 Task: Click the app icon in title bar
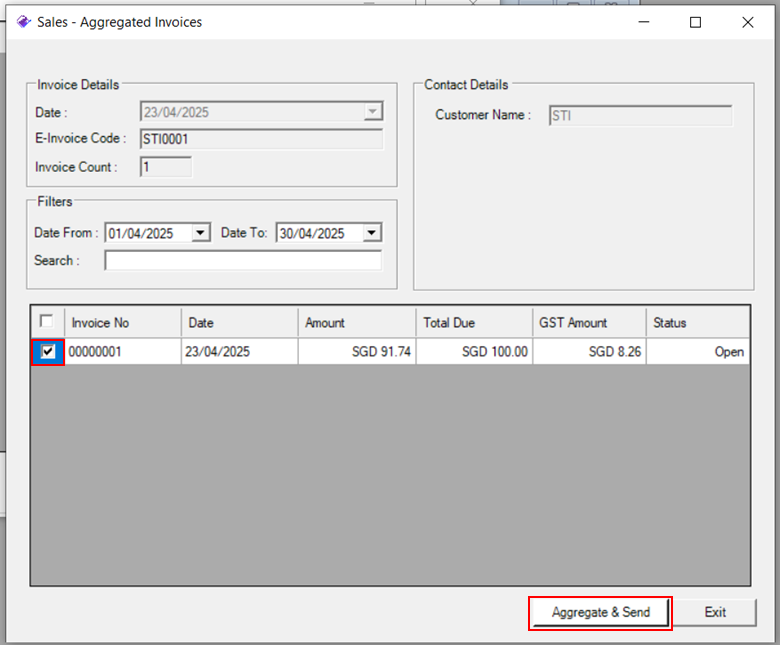point(23,22)
